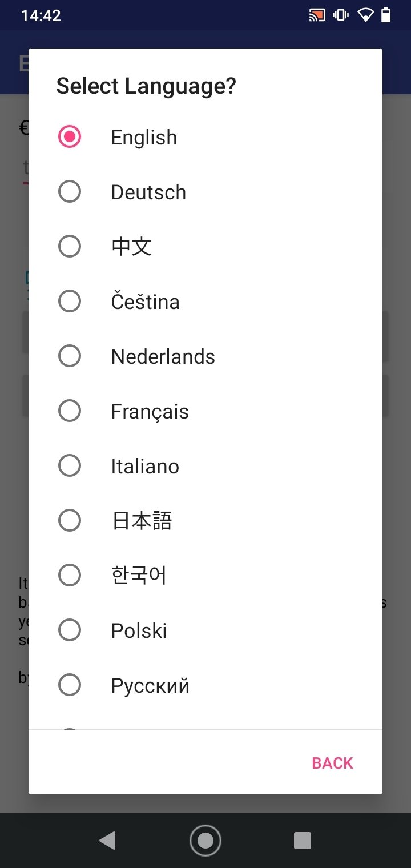Tap the battery status icon

point(386,15)
